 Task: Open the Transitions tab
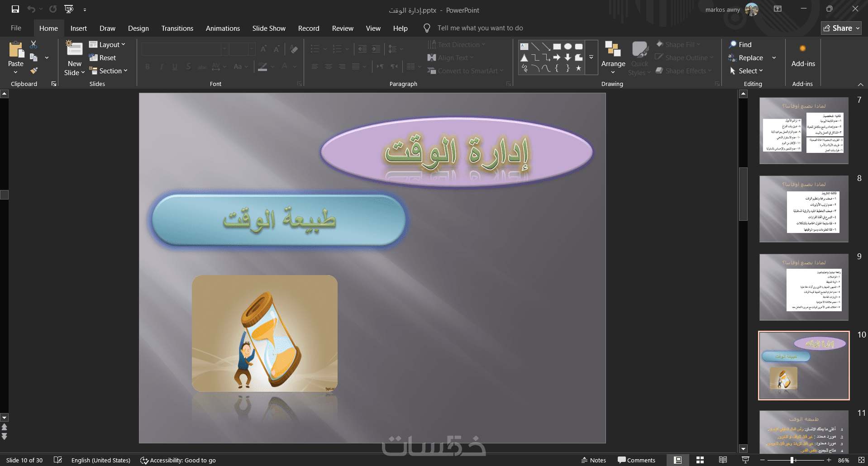point(177,28)
